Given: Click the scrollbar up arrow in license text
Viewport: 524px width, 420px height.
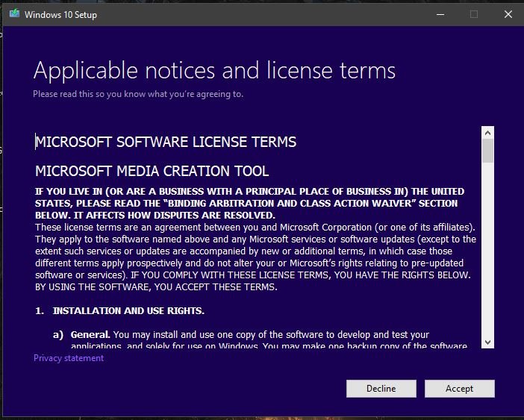Looking at the screenshot, I should 487,133.
